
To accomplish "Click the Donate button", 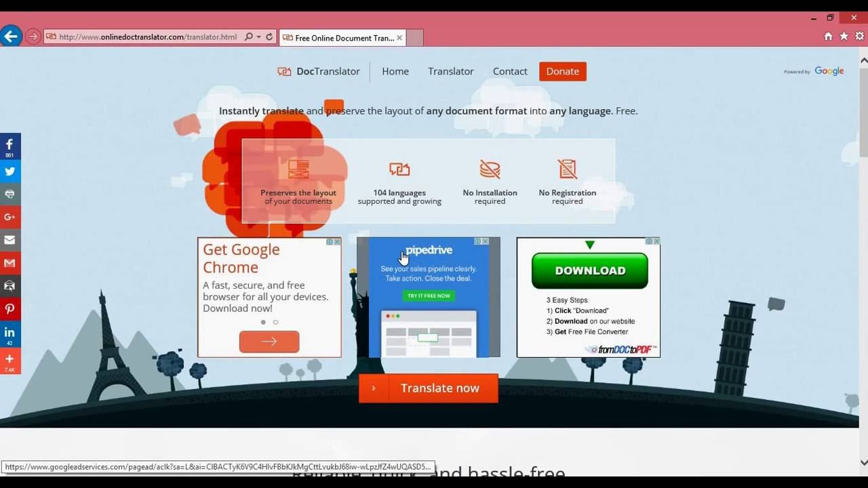I will point(563,71).
